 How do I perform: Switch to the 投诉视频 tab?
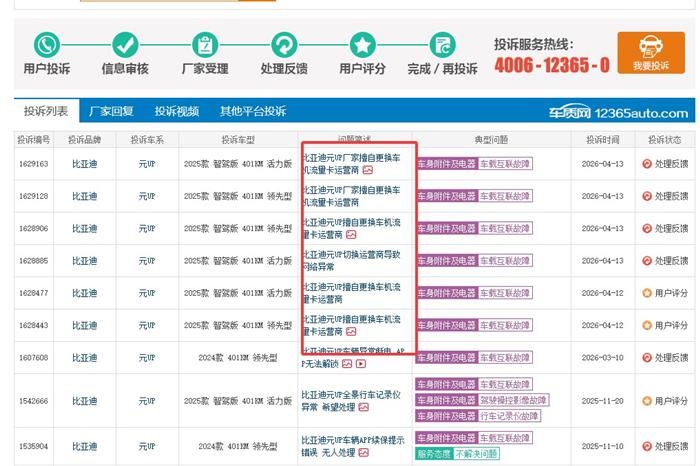click(177, 111)
